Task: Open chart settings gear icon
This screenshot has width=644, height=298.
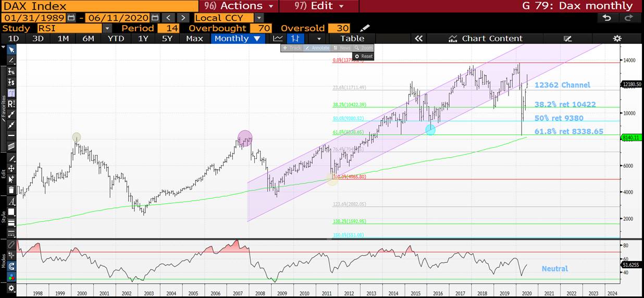Action: point(617,39)
